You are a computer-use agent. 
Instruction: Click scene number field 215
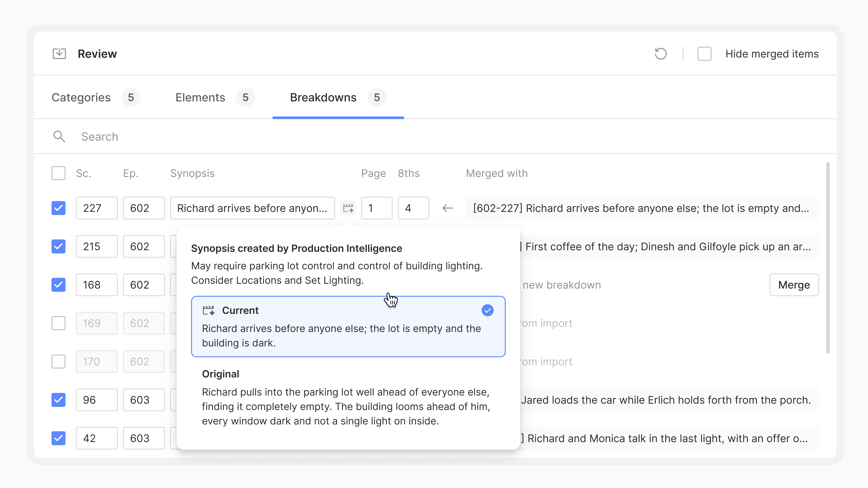[97, 247]
